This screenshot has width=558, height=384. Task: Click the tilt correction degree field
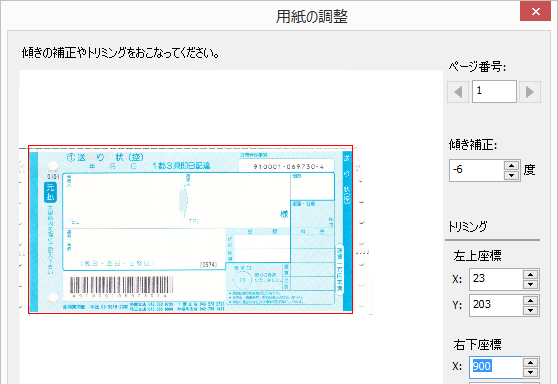[477, 170]
